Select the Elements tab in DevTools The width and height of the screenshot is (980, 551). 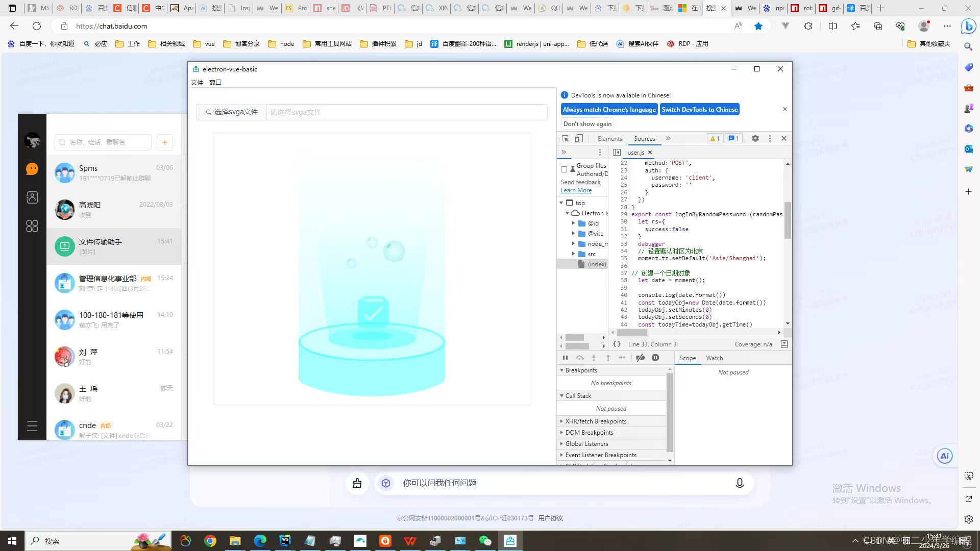[609, 138]
